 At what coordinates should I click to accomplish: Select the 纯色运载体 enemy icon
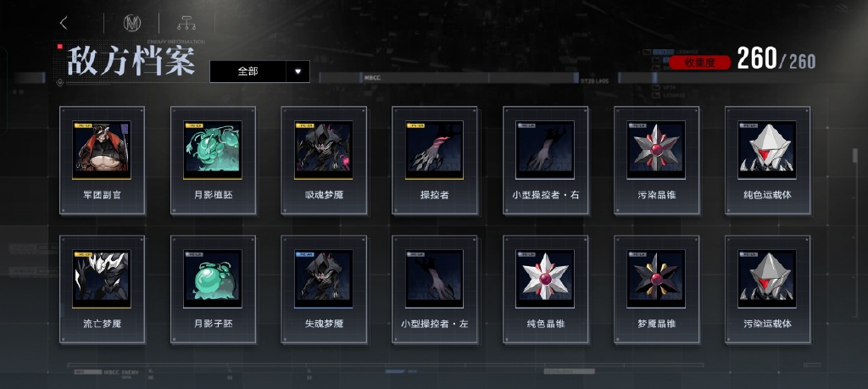coord(767,150)
